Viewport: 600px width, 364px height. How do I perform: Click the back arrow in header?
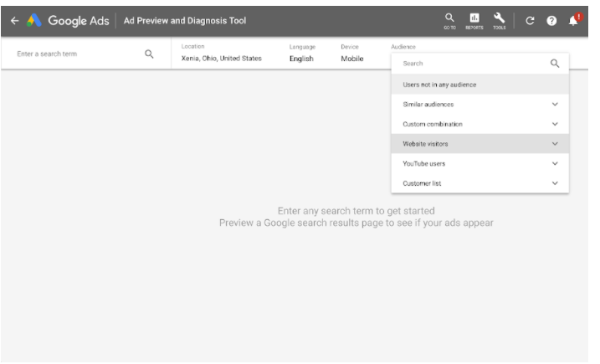click(14, 21)
